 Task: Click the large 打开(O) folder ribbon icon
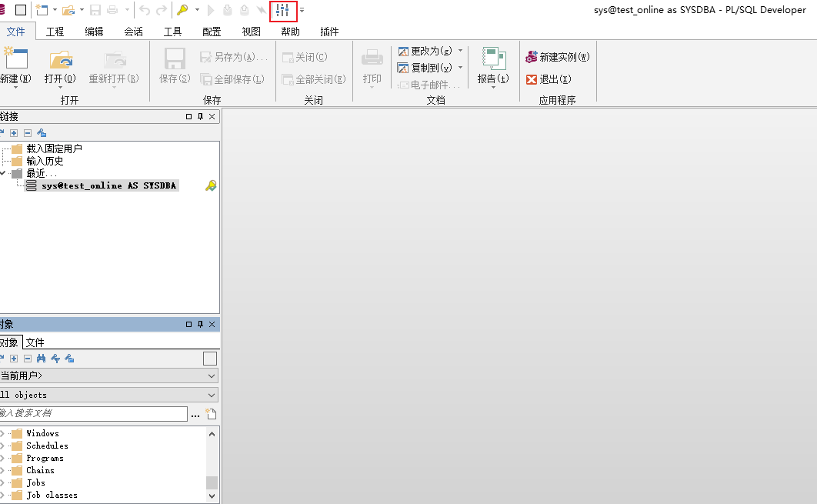point(61,59)
